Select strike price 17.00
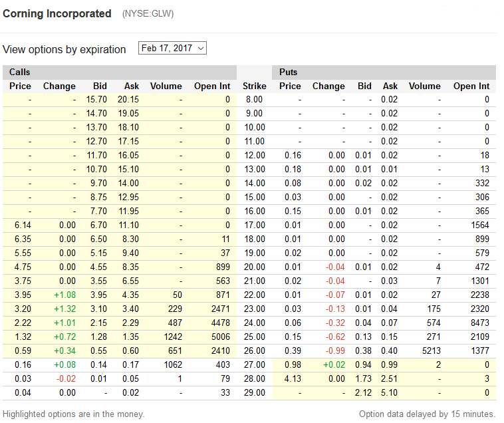Image resolution: width=504 pixels, height=423 pixels. (x=255, y=225)
